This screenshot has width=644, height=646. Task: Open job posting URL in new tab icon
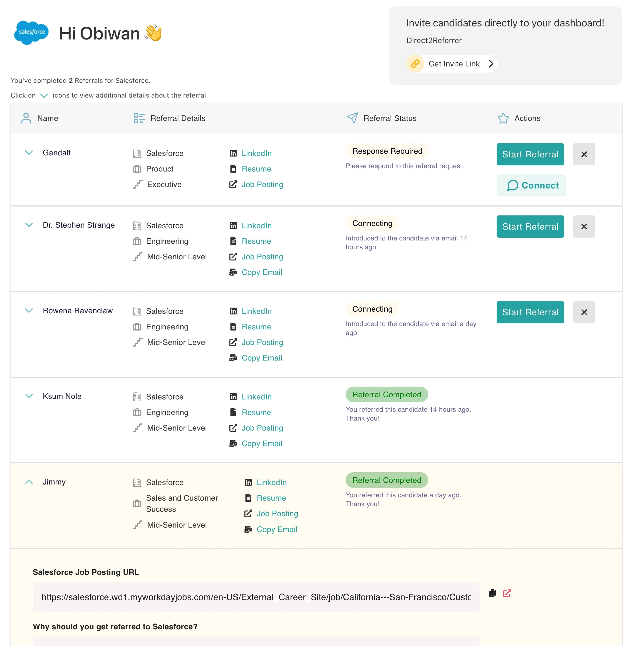coord(507,593)
